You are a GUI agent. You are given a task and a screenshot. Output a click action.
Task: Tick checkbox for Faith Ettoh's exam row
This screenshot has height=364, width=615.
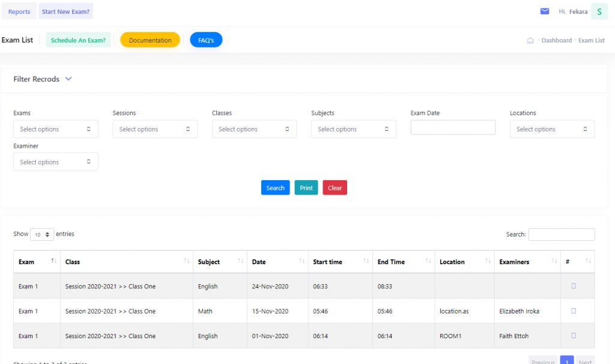[574, 336]
